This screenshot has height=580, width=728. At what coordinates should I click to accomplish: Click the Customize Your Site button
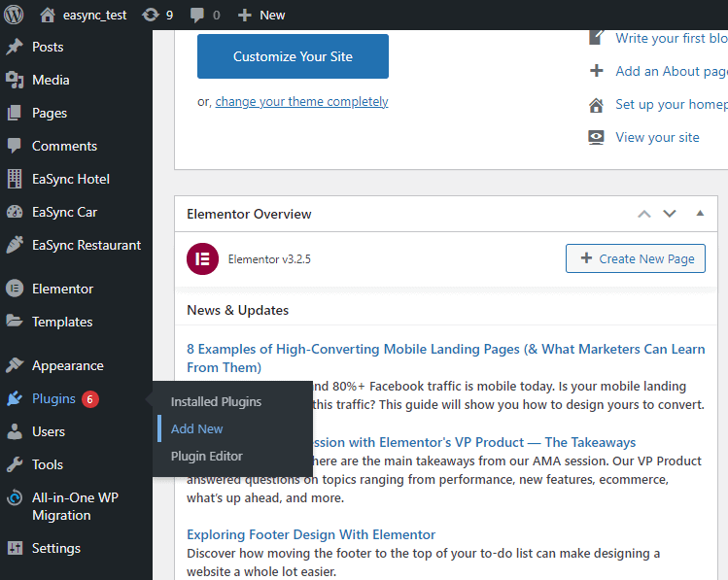click(293, 56)
